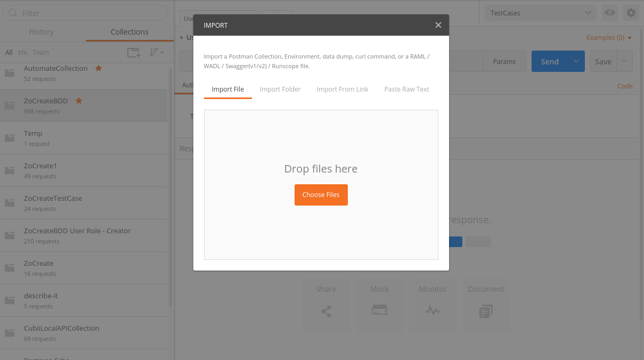Open the ZoCreateTestCase collection
644x360 pixels.
(84, 203)
